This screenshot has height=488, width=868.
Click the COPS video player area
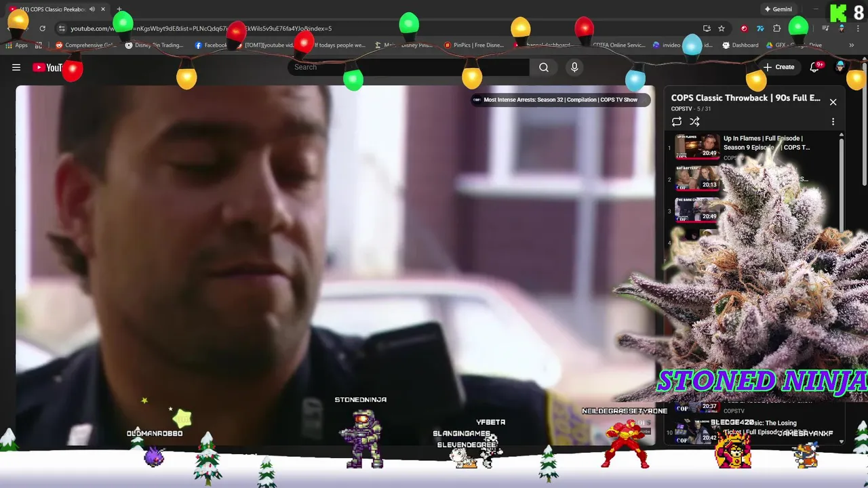pos(335,264)
